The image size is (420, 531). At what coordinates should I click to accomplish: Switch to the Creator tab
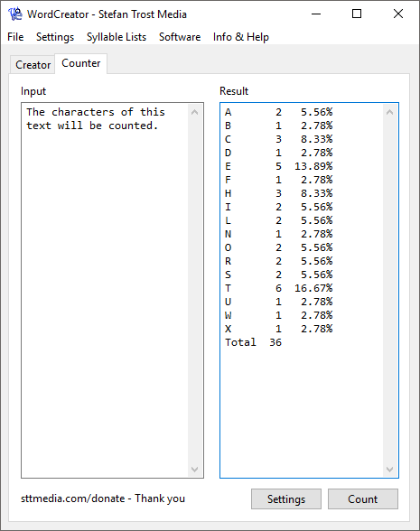(x=33, y=64)
